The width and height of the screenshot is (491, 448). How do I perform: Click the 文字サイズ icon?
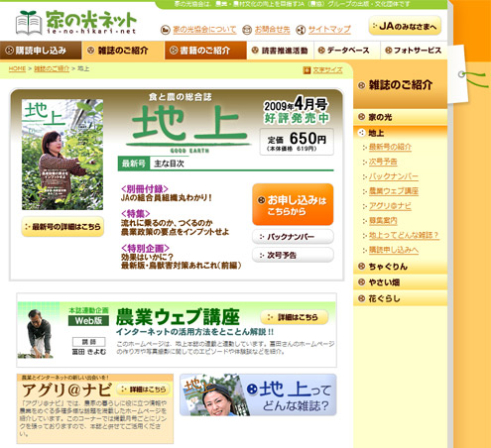tap(307, 70)
